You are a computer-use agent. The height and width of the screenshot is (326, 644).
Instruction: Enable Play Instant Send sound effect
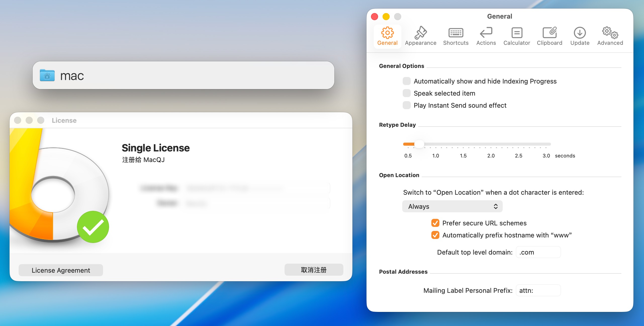406,105
